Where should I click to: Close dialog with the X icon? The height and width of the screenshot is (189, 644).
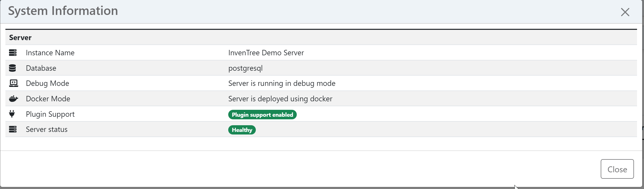(625, 12)
